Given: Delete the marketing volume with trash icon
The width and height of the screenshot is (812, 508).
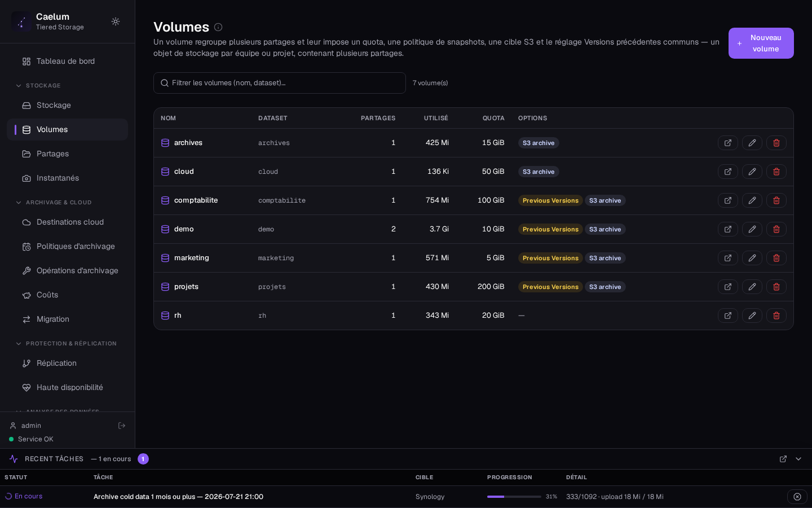Looking at the screenshot, I should pyautogui.click(x=776, y=258).
